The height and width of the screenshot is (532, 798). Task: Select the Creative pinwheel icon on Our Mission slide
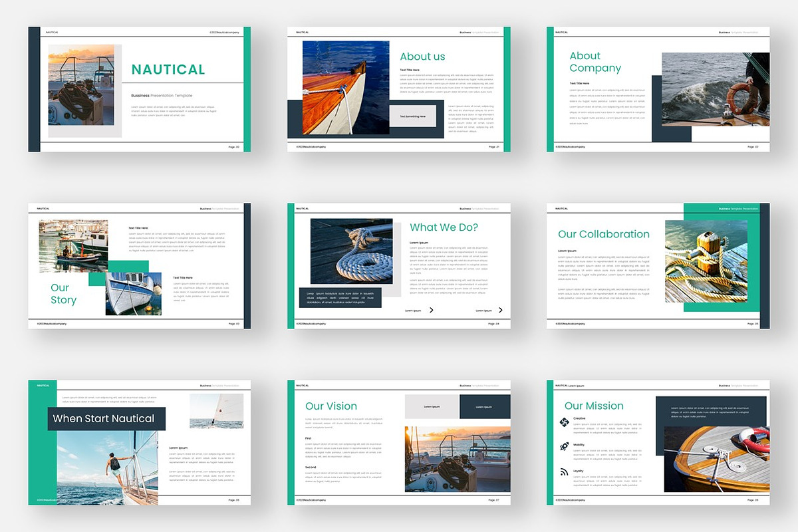click(564, 422)
